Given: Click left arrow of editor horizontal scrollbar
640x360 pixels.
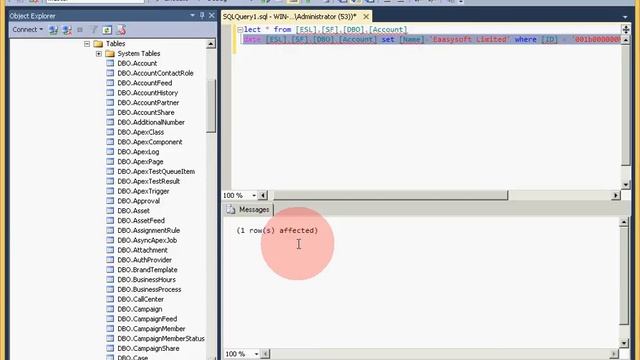Looking at the screenshot, I should click(263, 196).
